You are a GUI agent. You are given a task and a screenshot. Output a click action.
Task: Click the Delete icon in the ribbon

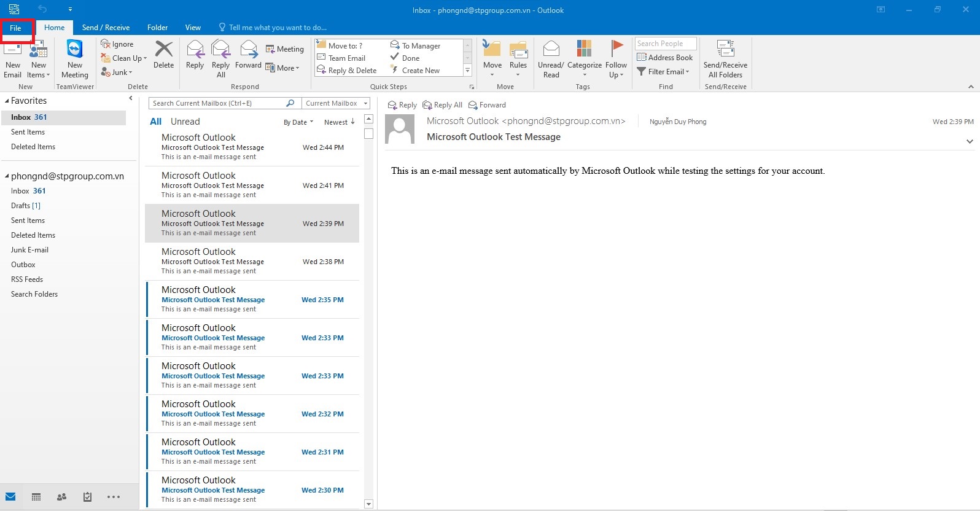tap(163, 50)
